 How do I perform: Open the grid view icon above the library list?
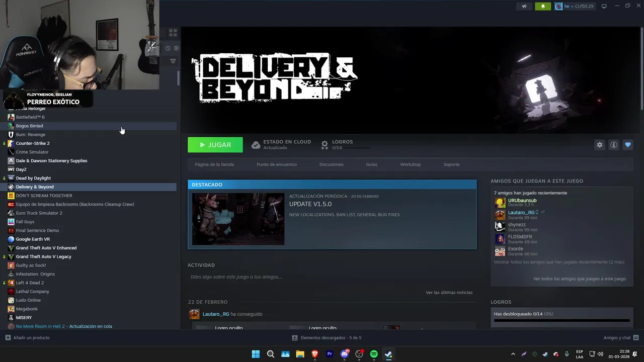pyautogui.click(x=173, y=33)
